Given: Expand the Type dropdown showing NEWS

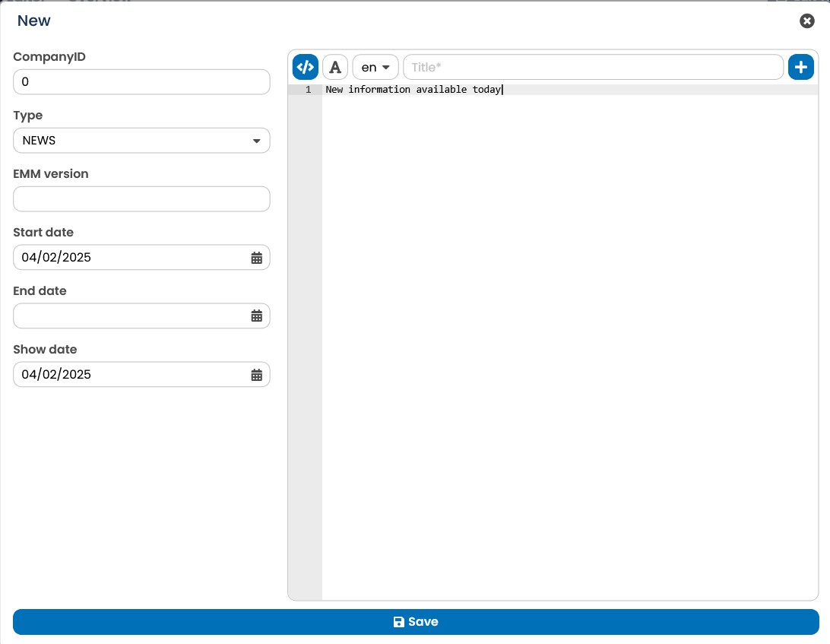Looking at the screenshot, I should tap(141, 141).
